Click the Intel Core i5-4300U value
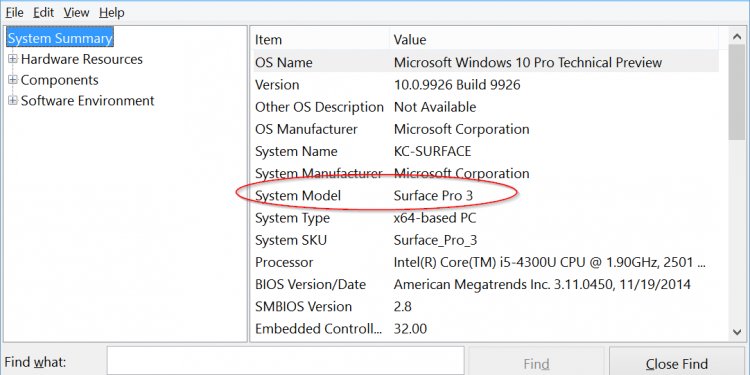The image size is (750, 375). coord(550,262)
